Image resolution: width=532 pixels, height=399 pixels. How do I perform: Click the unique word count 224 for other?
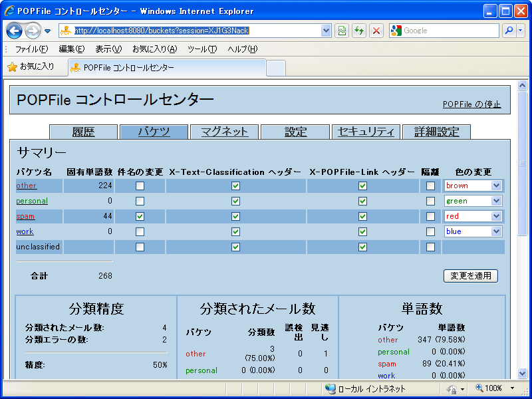pyautogui.click(x=106, y=186)
